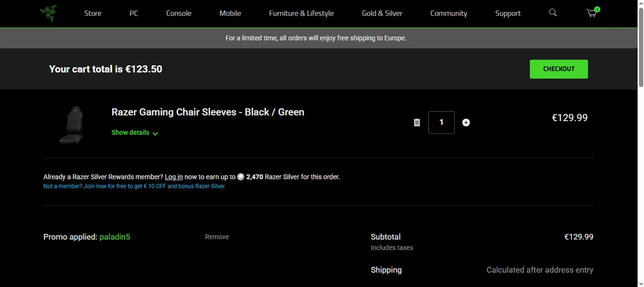
Task: Open Furniture & Lifestyle menu
Action: point(301,13)
